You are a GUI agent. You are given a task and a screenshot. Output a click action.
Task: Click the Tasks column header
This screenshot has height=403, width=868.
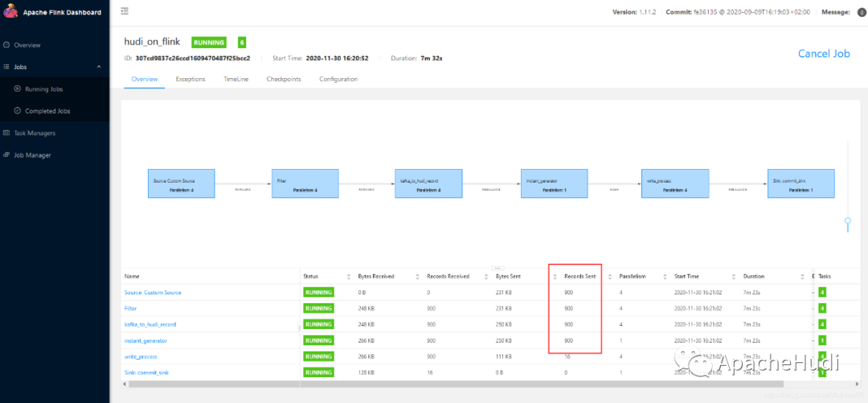point(825,276)
